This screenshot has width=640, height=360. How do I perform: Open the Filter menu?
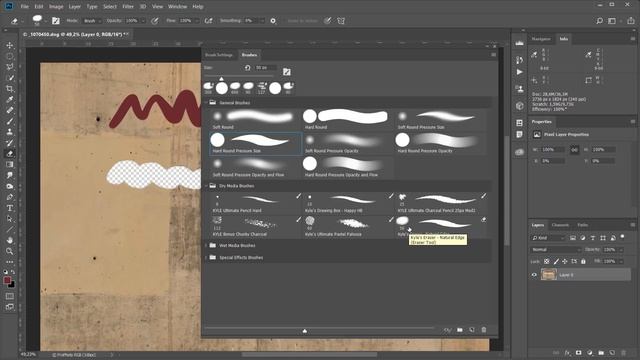point(128,7)
